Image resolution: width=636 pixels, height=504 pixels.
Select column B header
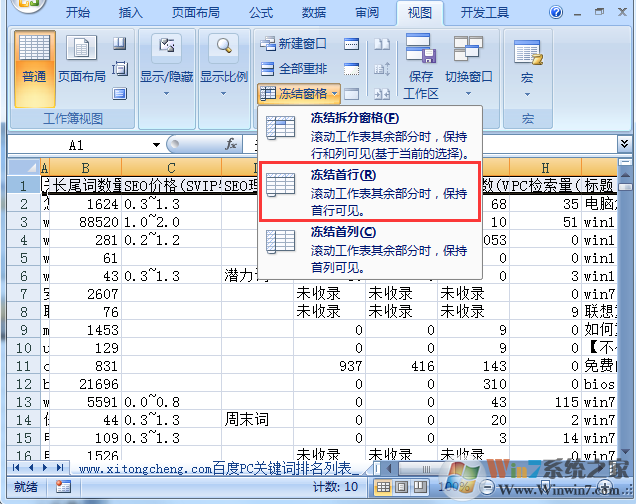(85, 167)
